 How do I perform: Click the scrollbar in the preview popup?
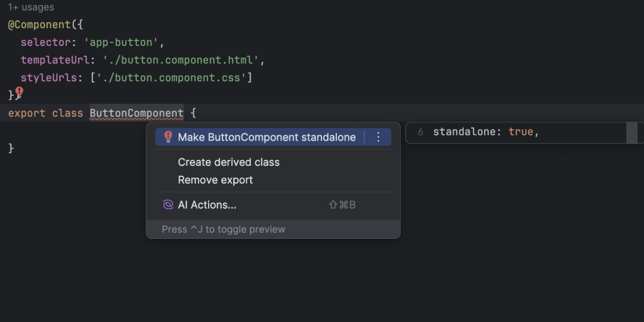click(x=631, y=132)
